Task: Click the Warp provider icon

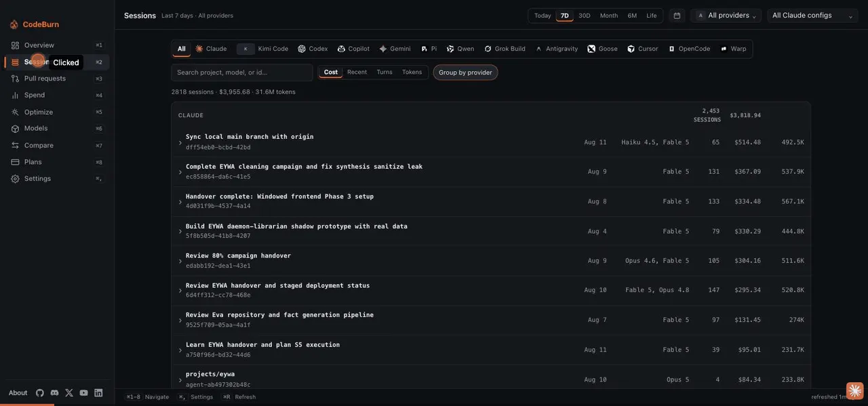Action: (724, 49)
